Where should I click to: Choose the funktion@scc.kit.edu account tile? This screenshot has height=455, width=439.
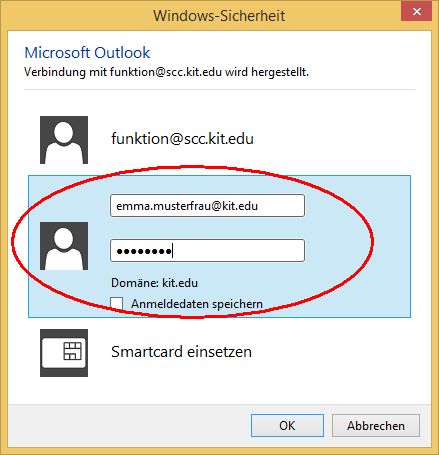point(219,139)
